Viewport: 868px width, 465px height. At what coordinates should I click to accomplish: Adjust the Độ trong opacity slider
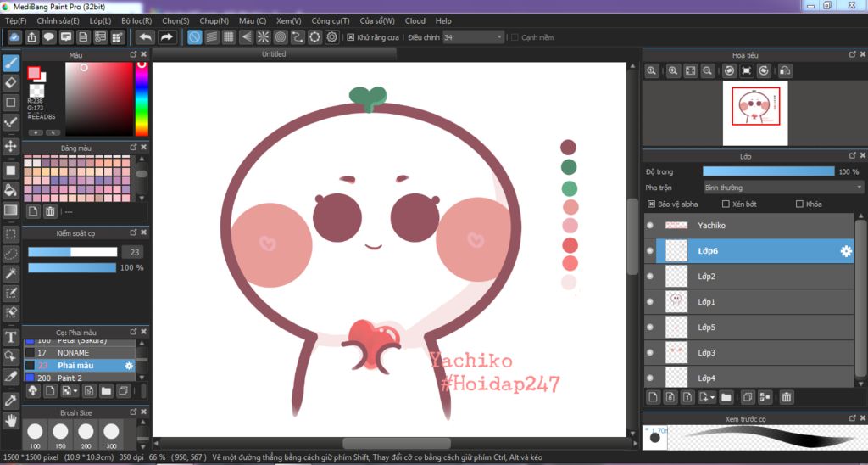point(768,171)
